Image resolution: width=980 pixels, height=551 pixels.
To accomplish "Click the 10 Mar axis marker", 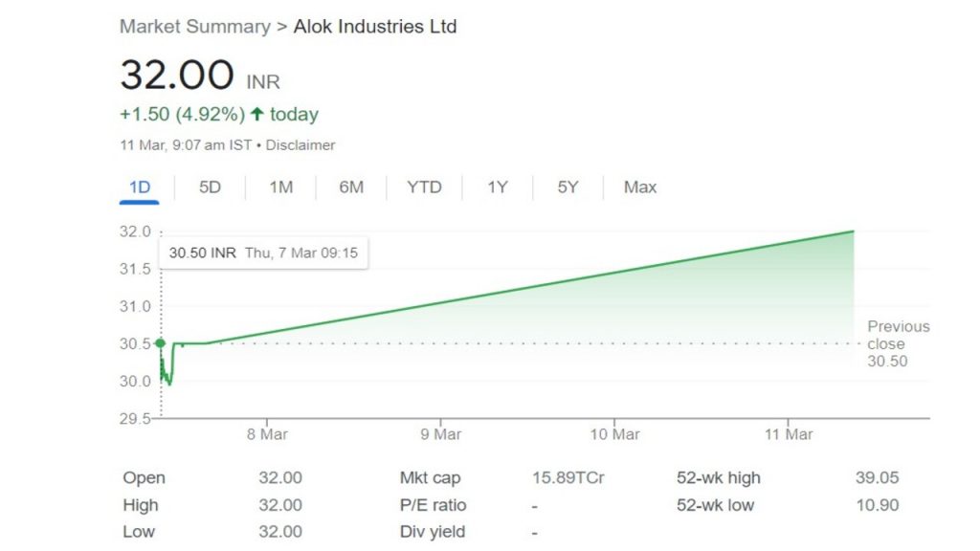I will point(615,434).
